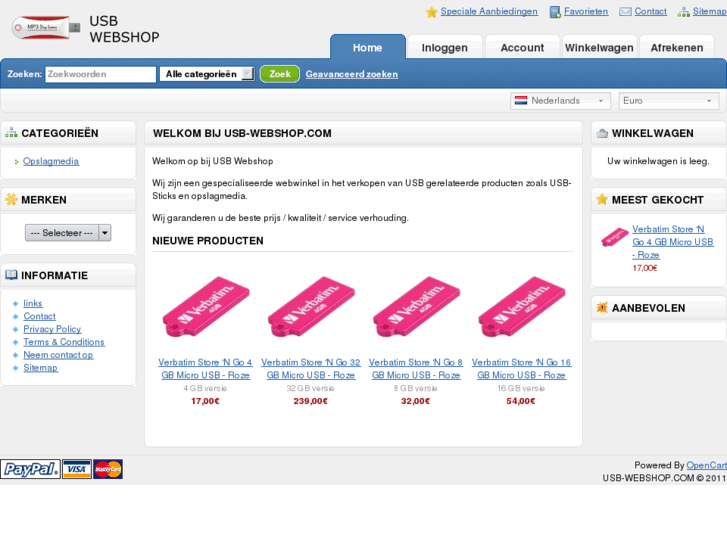Click the 4 GB Verbatim product image
The image size is (727, 545).
(x=206, y=307)
